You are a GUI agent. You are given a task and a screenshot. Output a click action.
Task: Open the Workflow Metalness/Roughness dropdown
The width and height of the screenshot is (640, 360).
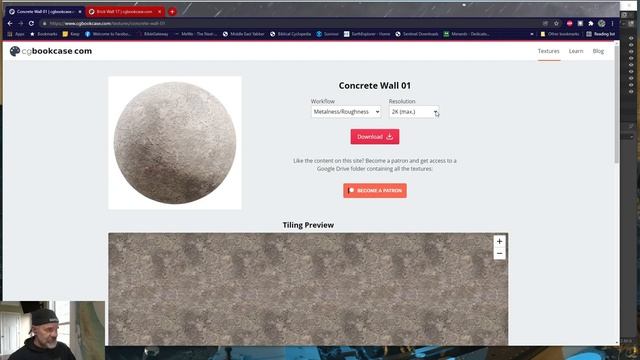point(346,111)
